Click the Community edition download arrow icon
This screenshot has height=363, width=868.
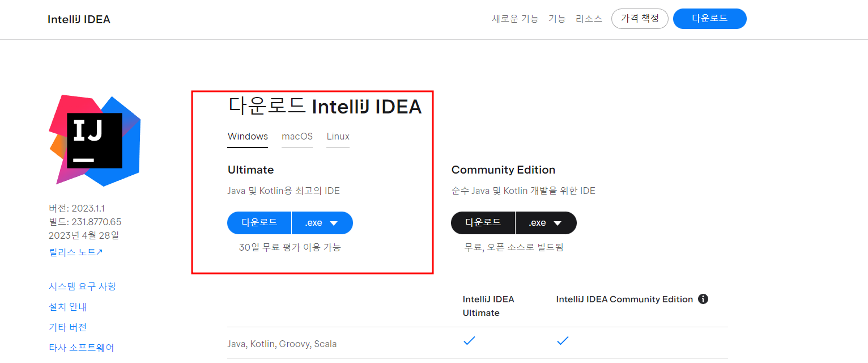pyautogui.click(x=558, y=223)
